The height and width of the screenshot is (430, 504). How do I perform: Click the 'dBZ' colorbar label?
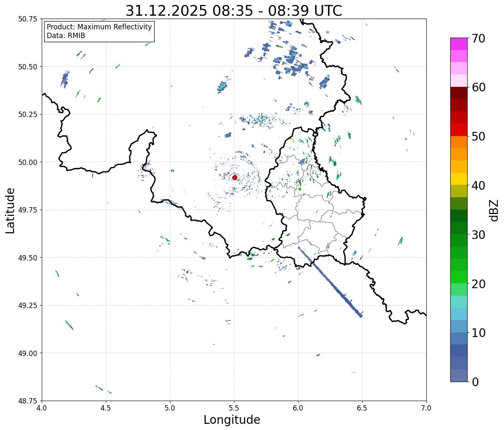(x=494, y=210)
